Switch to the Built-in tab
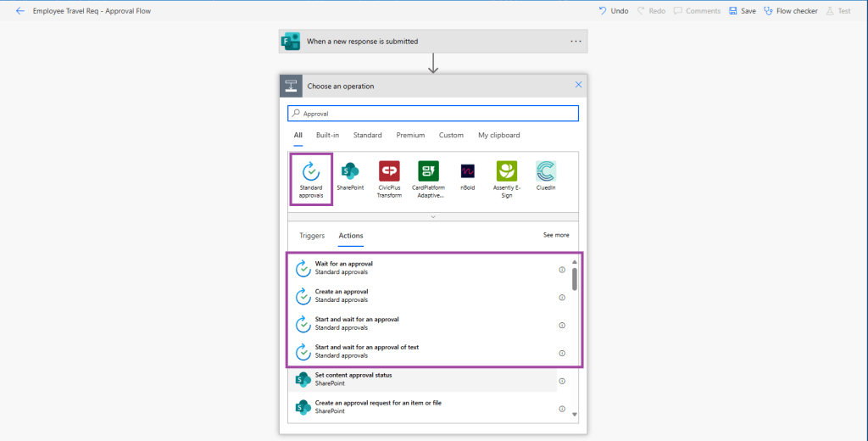The height and width of the screenshot is (441, 868). (327, 135)
